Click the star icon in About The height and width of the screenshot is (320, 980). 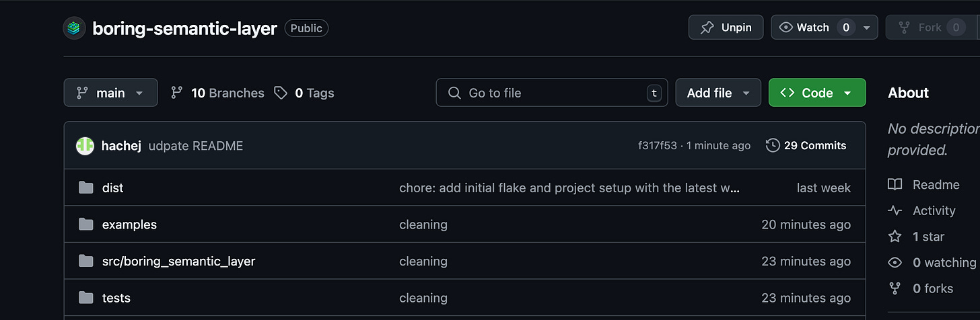point(895,237)
